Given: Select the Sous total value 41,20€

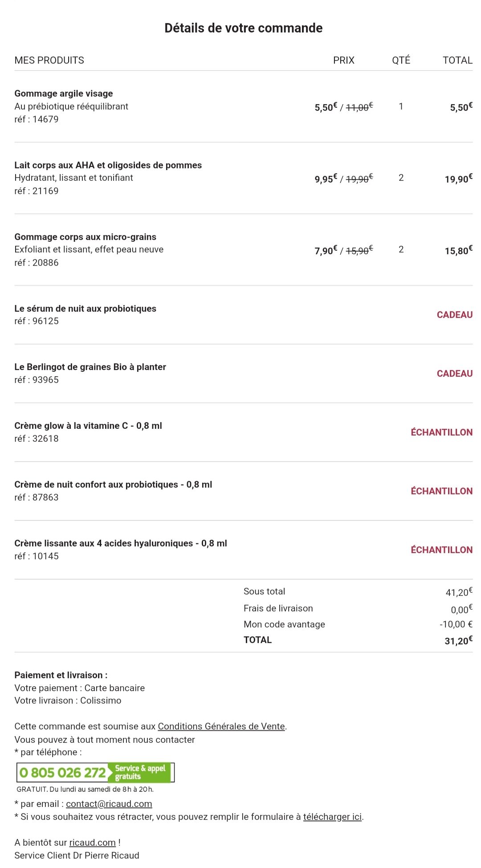Looking at the screenshot, I should 459,592.
